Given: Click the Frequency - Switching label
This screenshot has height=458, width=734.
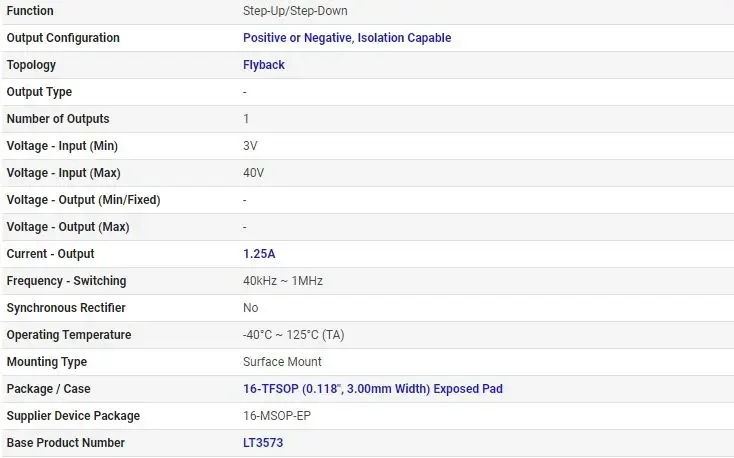Looking at the screenshot, I should pos(66,281).
